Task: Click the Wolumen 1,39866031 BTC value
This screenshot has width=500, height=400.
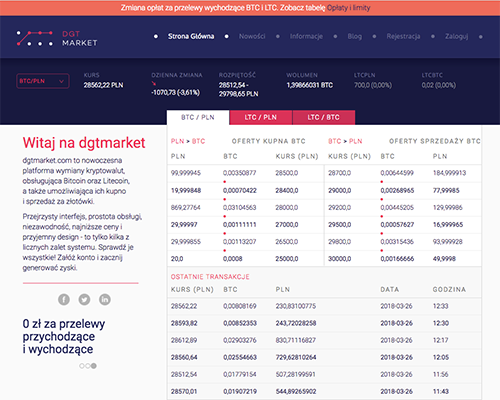Action: (310, 85)
